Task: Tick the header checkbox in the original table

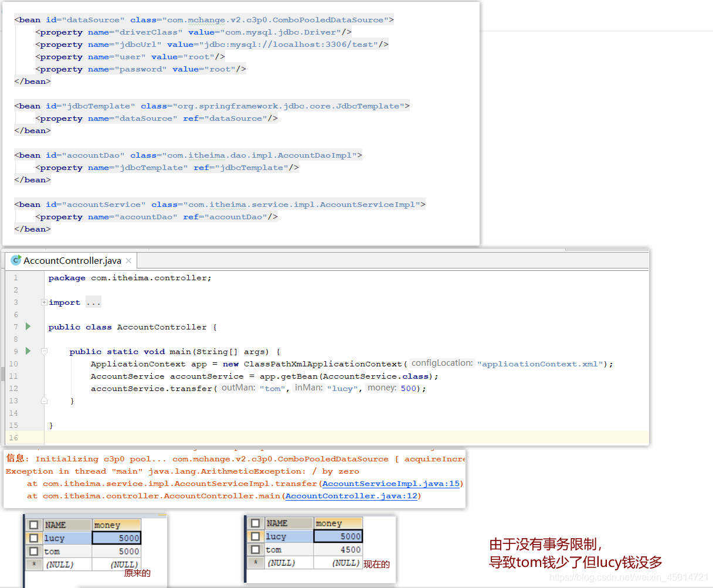Action: (34, 525)
